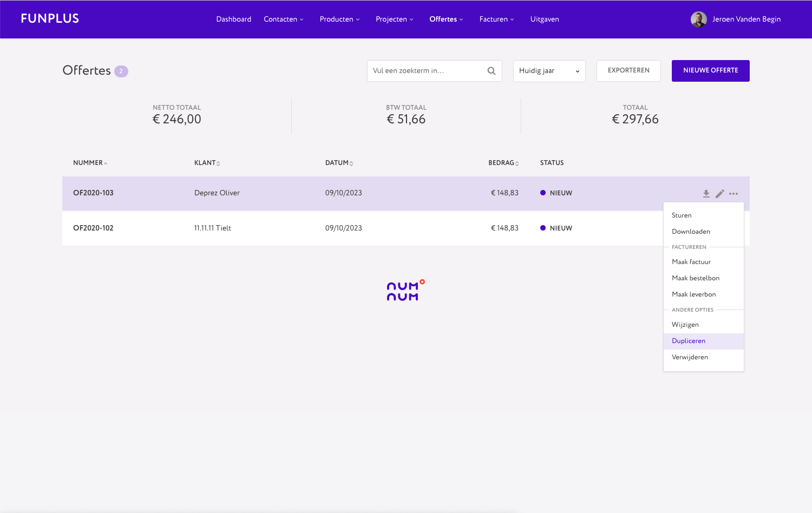812x513 pixels.
Task: Toggle sort order on the NUMMER column
Action: point(90,162)
